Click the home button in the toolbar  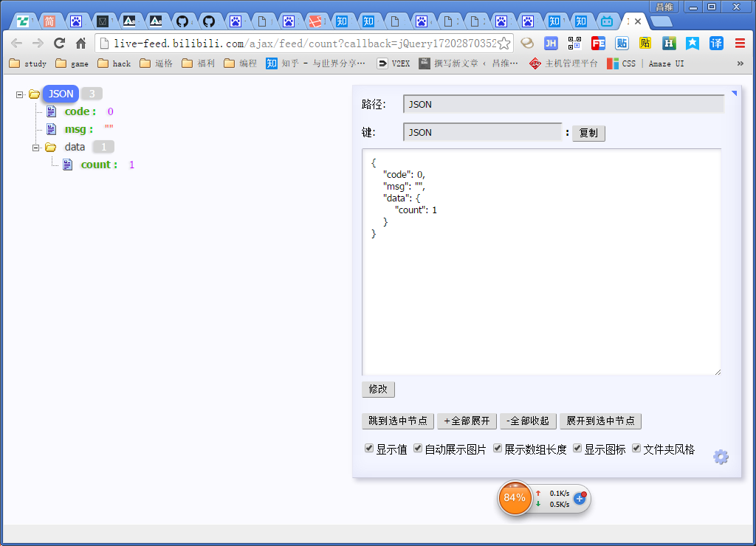click(81, 43)
